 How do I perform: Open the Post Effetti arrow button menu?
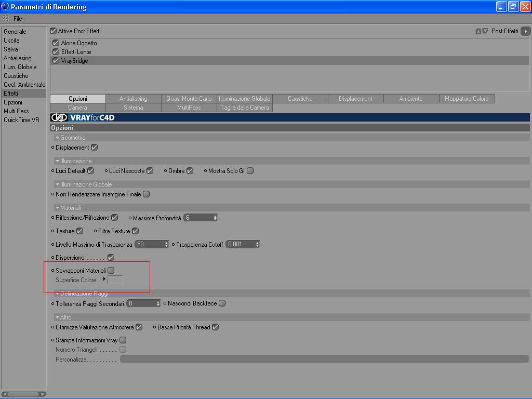(x=526, y=31)
